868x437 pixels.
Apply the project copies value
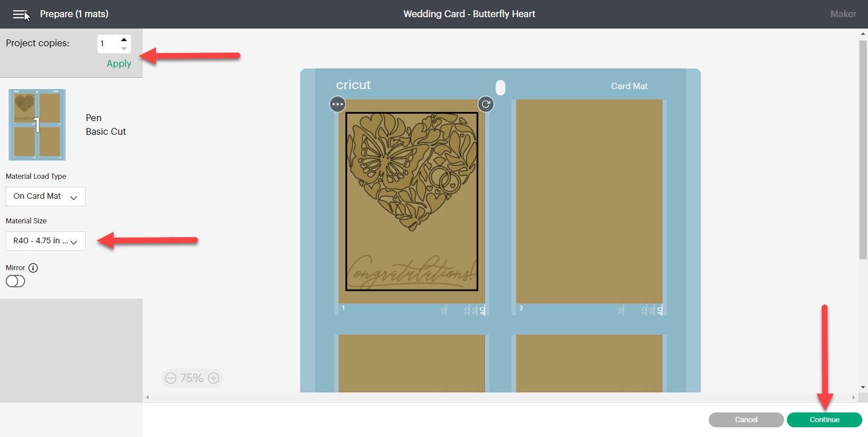click(119, 63)
